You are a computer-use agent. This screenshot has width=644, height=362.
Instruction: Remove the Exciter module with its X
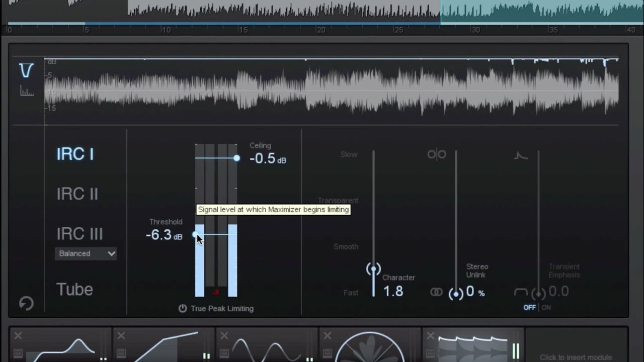pyautogui.click(x=224, y=336)
